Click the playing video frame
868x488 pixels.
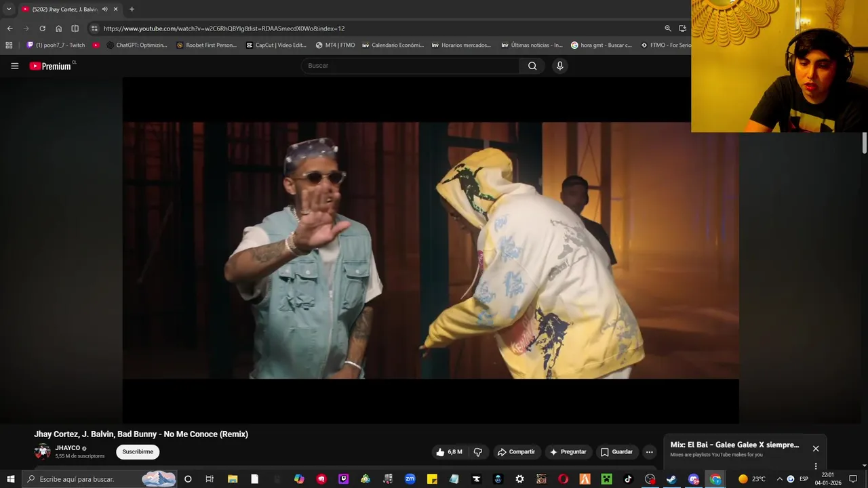(431, 250)
